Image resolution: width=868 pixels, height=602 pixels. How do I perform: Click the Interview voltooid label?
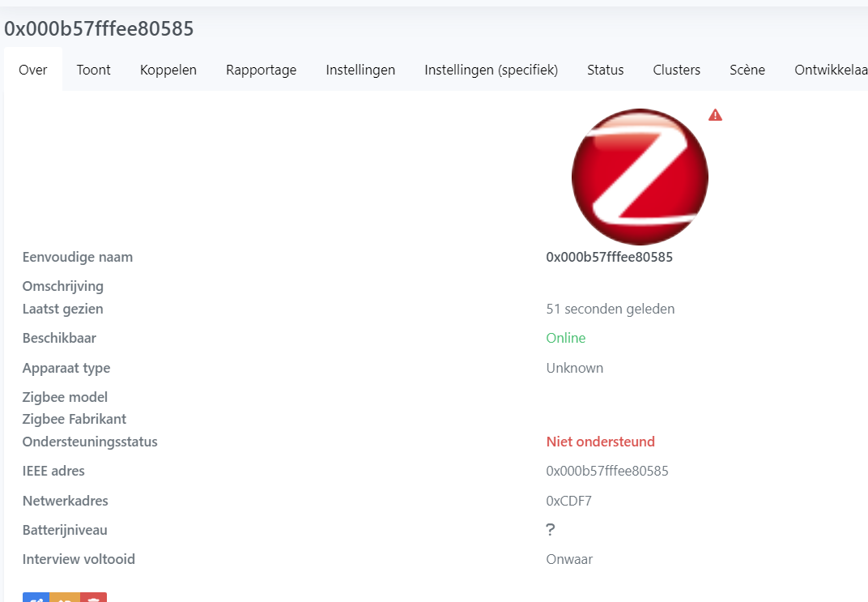(x=79, y=559)
